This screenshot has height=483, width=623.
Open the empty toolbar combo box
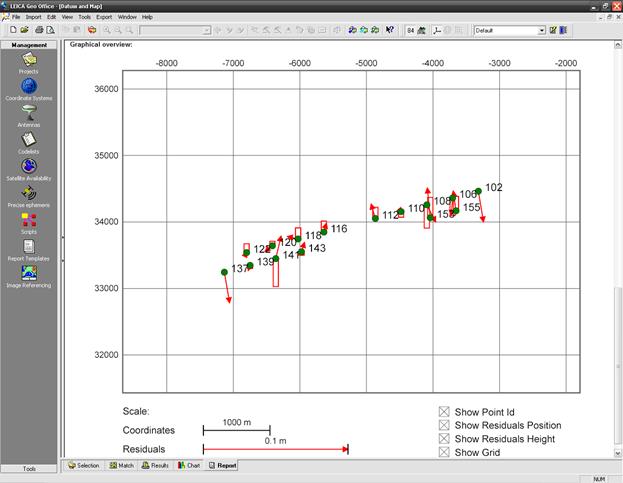pos(206,30)
